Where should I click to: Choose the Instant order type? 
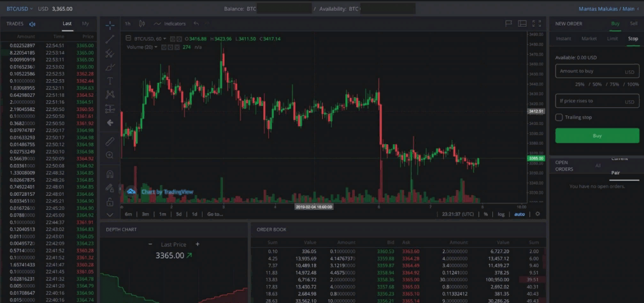(564, 39)
